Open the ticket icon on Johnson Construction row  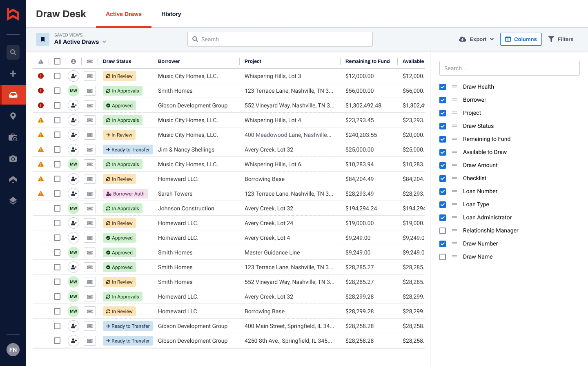pos(90,208)
